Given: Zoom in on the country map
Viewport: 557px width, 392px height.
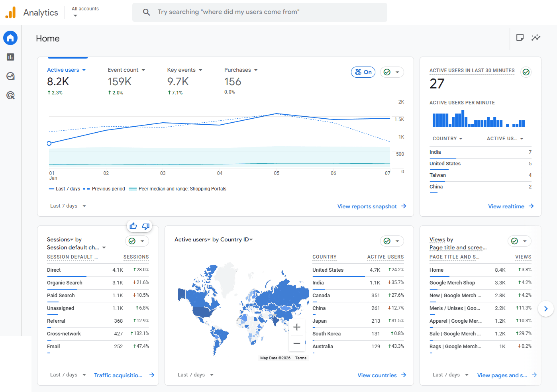Looking at the screenshot, I should click(297, 327).
